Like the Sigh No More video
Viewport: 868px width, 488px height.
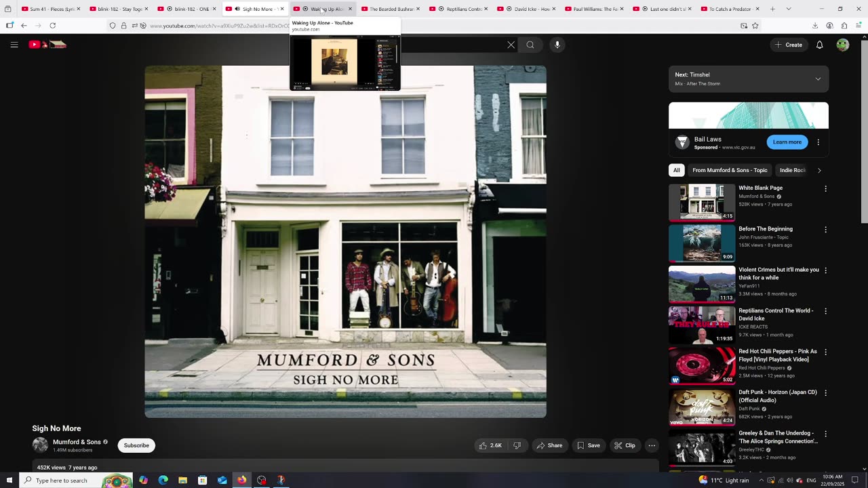click(490, 445)
